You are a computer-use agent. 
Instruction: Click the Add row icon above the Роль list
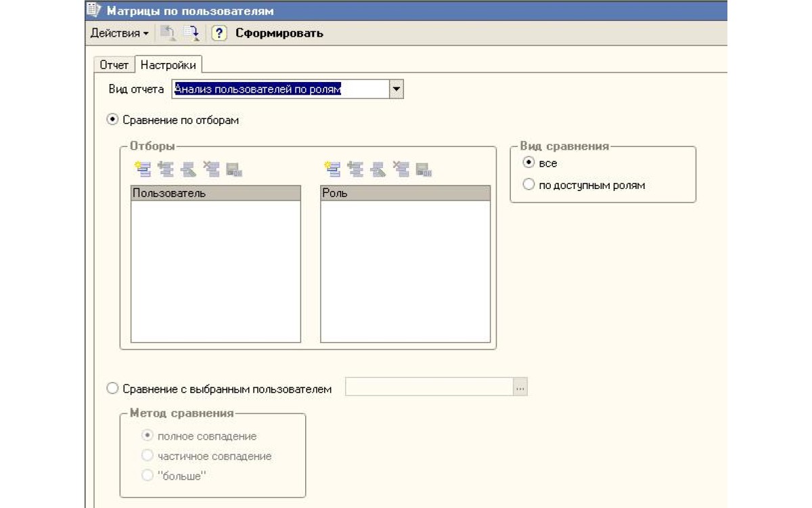(332, 169)
